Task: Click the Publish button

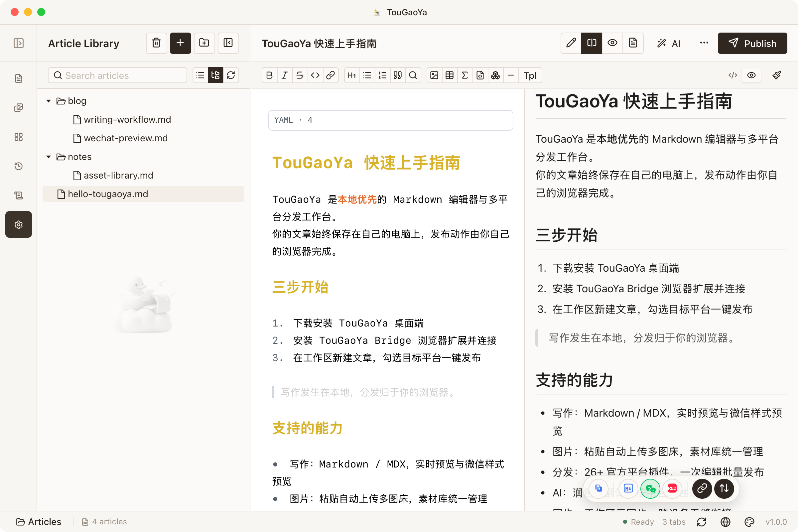Action: point(752,43)
